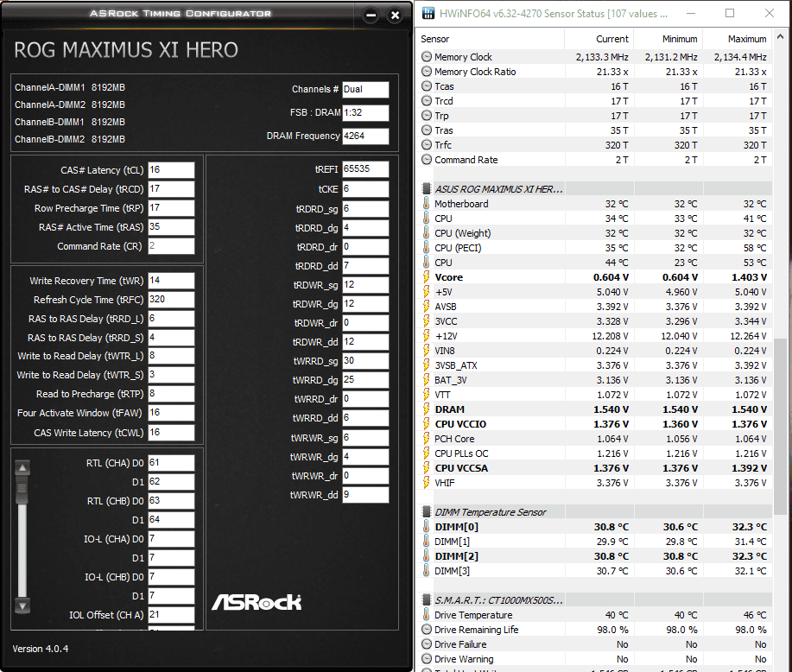Viewport: 792px width, 672px height.
Task: Click the tCKE value field
Action: 365,189
